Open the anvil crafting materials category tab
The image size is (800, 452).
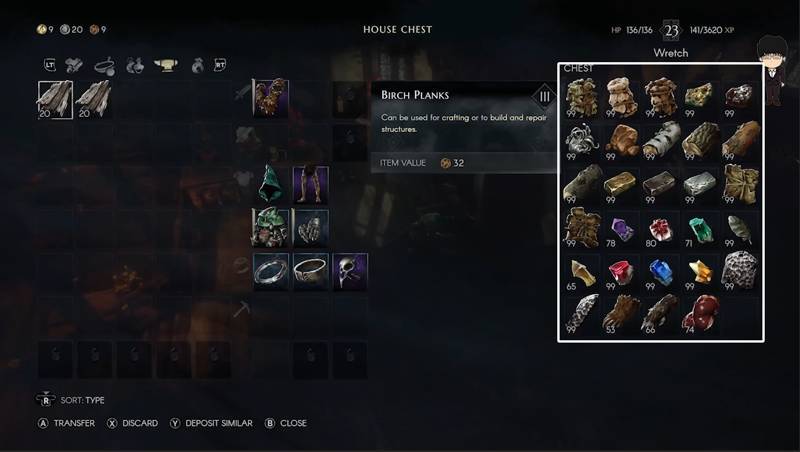point(166,65)
